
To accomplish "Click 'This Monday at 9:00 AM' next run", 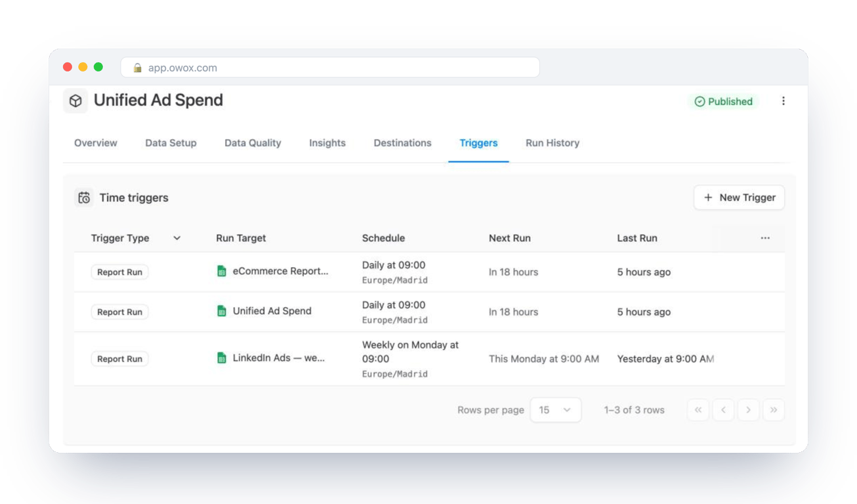I will pyautogui.click(x=544, y=359).
